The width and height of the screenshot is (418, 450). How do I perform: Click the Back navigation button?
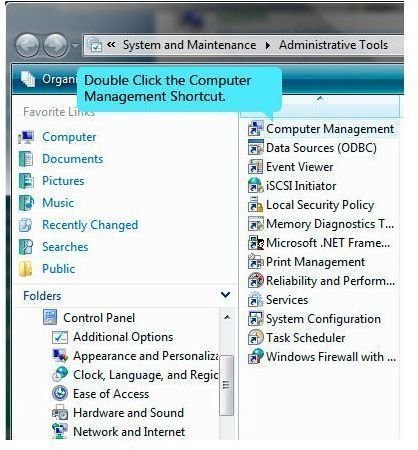[x=28, y=45]
